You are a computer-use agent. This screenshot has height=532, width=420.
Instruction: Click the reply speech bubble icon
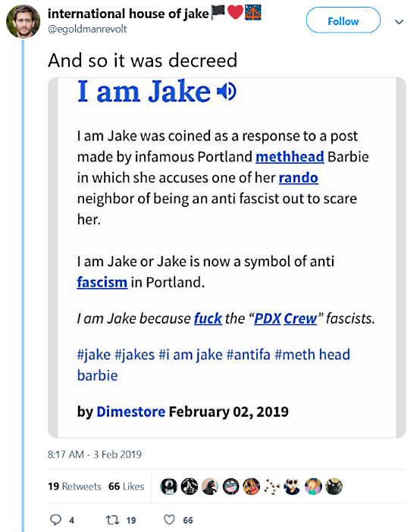pyautogui.click(x=55, y=520)
